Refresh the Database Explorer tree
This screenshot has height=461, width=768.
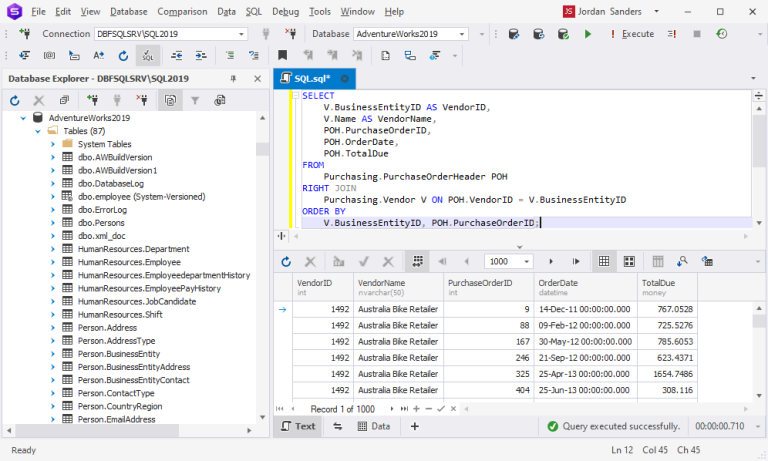(15, 100)
